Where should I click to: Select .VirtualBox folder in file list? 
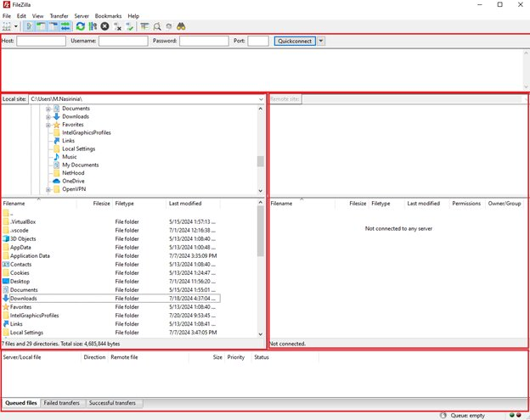23,221
